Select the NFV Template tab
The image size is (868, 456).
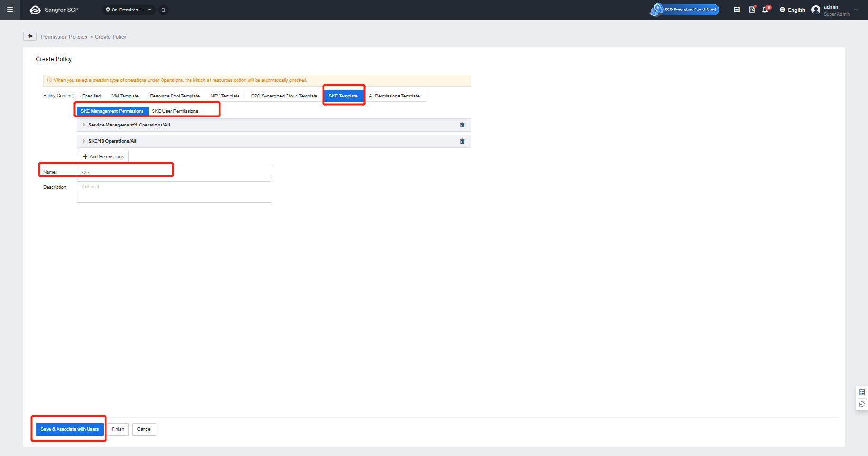(225, 96)
